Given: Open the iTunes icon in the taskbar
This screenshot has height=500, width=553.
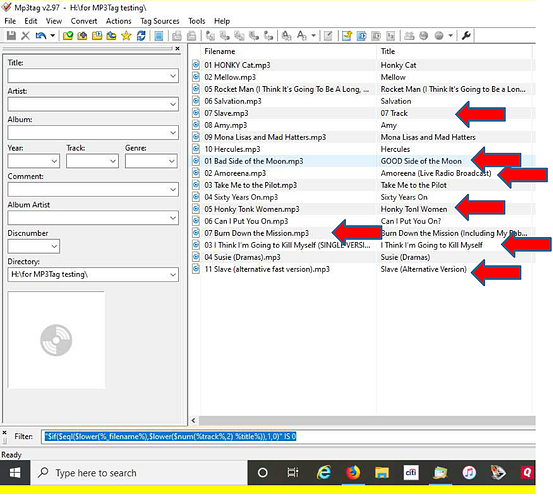Looking at the screenshot, I should [x=469, y=473].
